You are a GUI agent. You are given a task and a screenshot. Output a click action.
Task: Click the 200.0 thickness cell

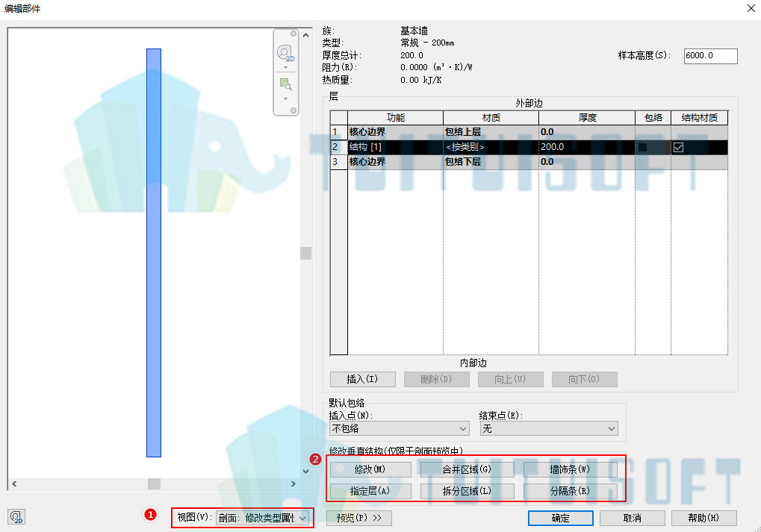587,147
